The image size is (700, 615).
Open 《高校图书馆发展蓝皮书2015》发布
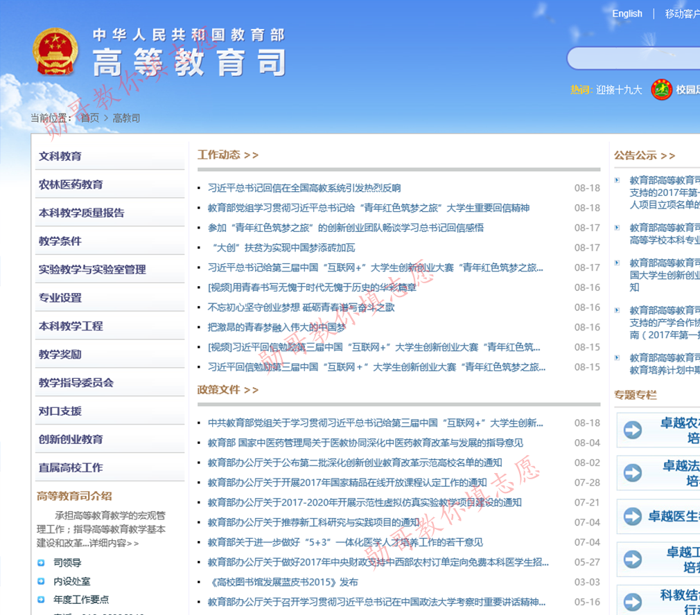[283, 582]
